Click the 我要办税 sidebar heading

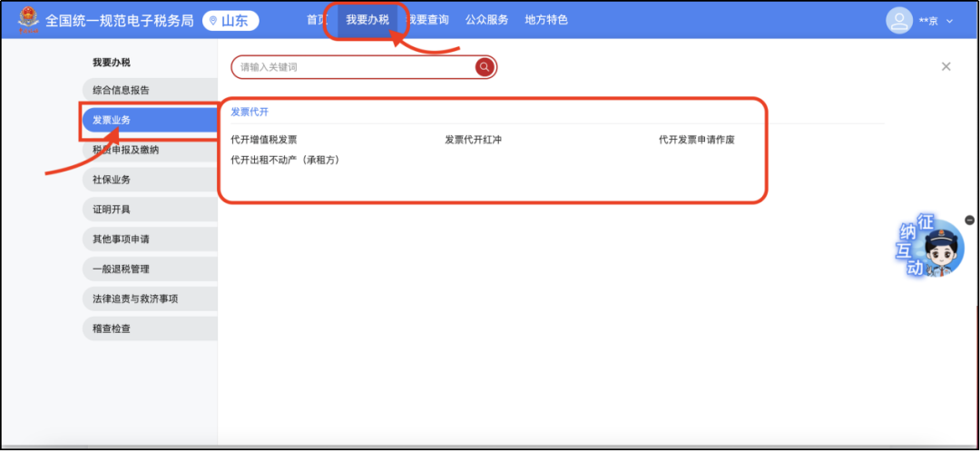(112, 63)
